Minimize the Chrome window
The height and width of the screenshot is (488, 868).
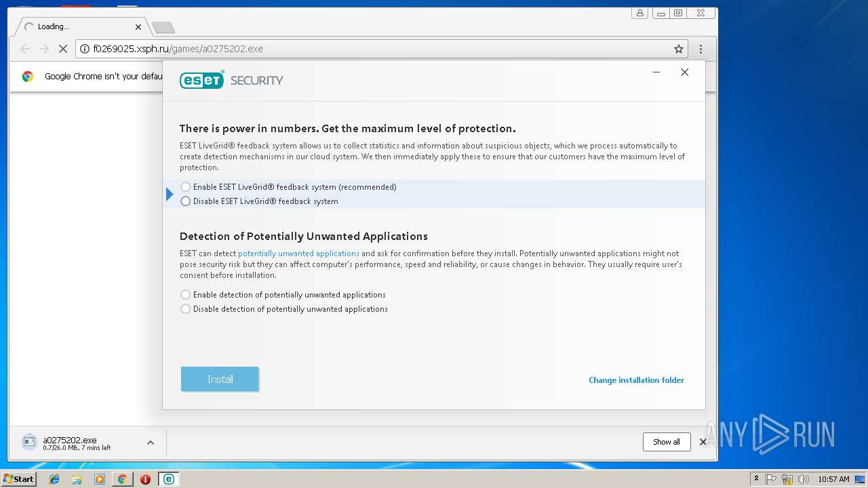pos(660,13)
